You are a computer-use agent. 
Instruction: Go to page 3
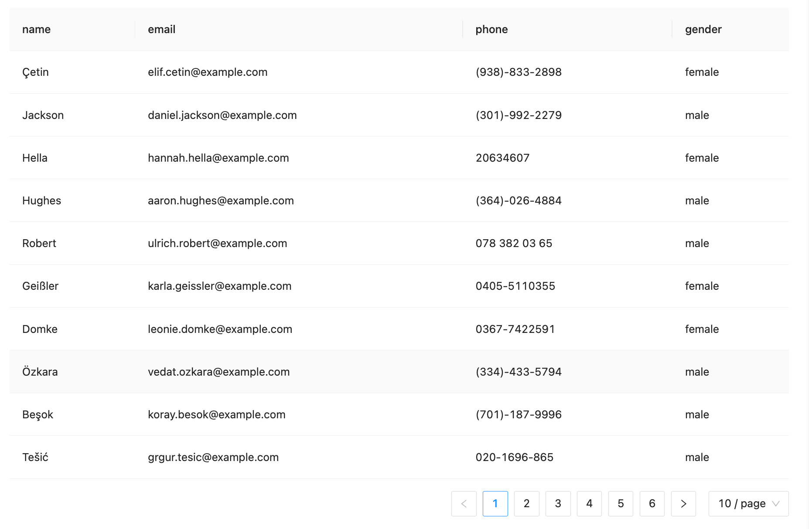click(x=558, y=504)
